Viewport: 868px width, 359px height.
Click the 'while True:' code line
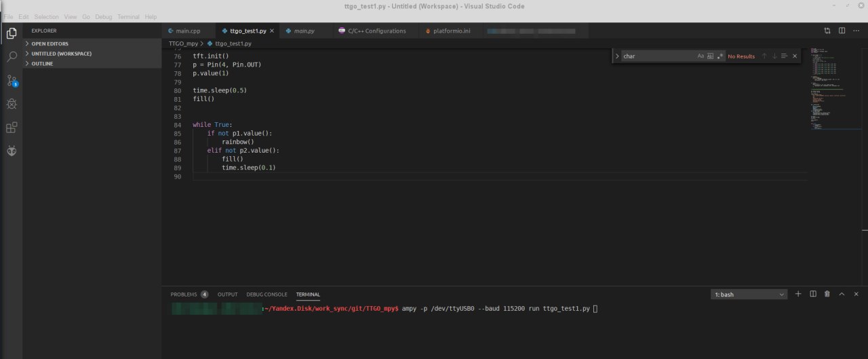coord(212,125)
